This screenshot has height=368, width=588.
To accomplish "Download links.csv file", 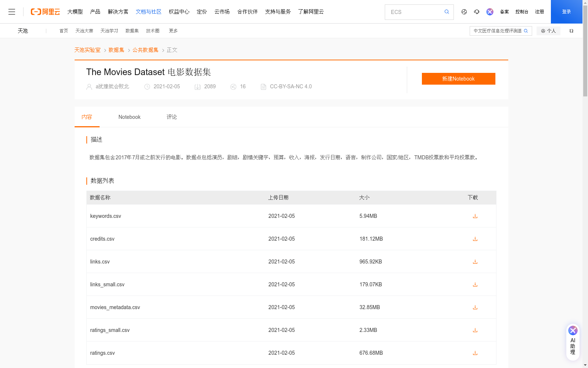I will coord(475,262).
